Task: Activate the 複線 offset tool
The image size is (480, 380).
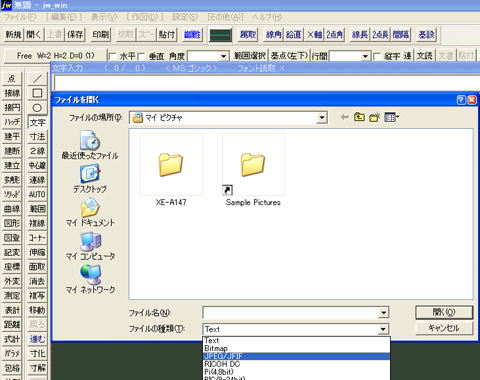Action: point(37,223)
